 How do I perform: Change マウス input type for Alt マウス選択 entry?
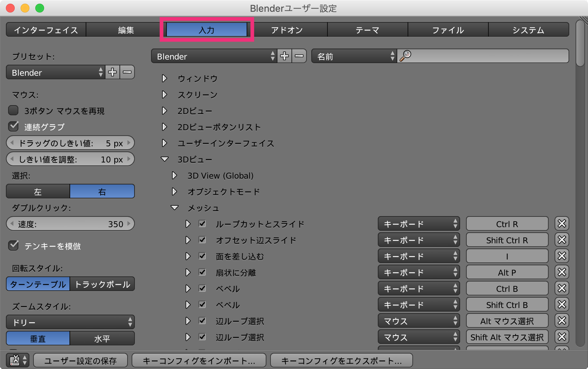coord(419,321)
